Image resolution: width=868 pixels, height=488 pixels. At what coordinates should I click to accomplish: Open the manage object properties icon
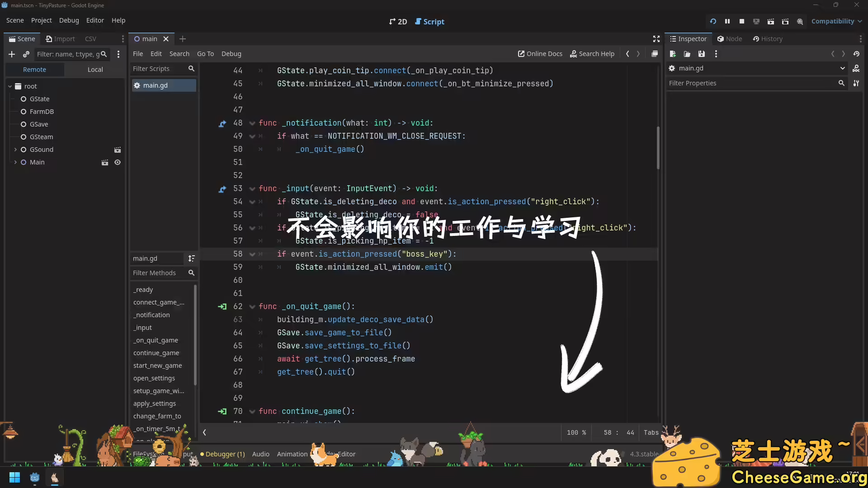tap(856, 83)
